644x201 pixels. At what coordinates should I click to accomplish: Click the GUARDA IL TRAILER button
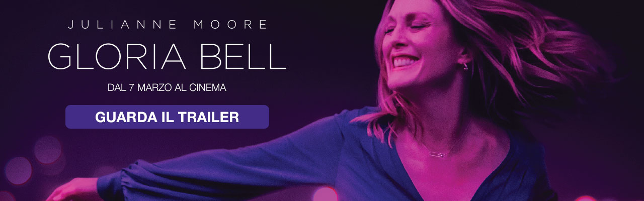pyautogui.click(x=167, y=117)
